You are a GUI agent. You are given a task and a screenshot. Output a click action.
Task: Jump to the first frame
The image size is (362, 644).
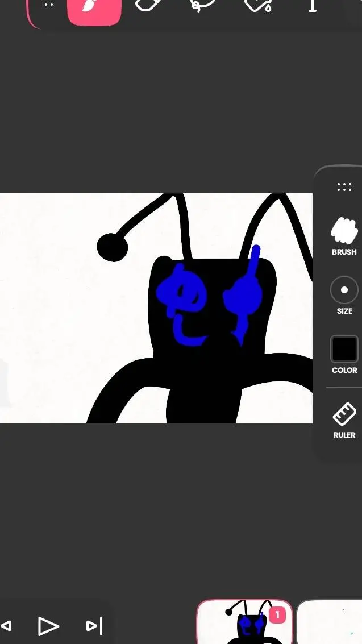click(6, 626)
